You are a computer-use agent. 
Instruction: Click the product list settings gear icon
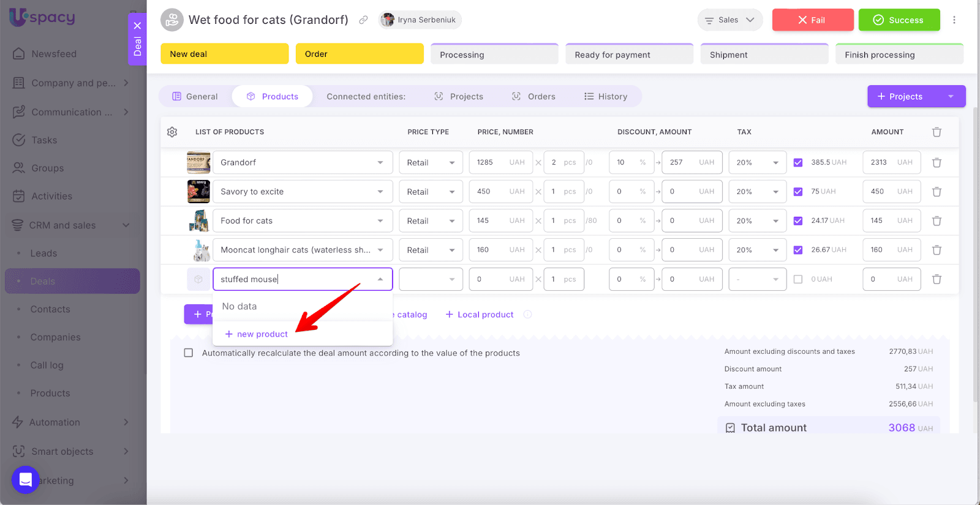point(172,132)
